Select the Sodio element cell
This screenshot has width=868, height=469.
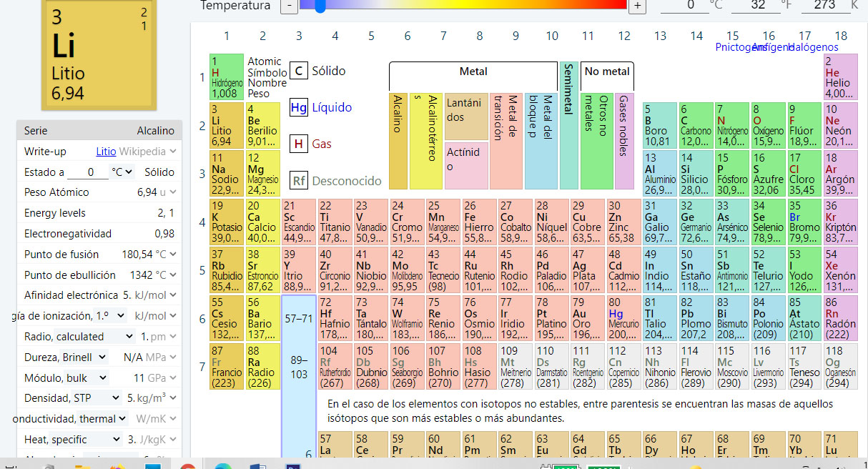(227, 174)
